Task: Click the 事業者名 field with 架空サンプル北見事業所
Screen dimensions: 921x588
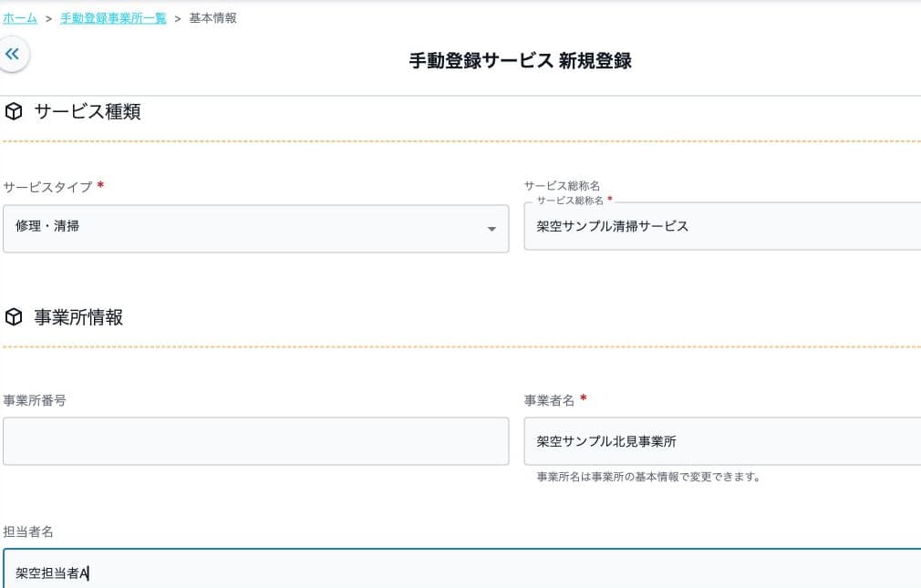Action: (722, 441)
